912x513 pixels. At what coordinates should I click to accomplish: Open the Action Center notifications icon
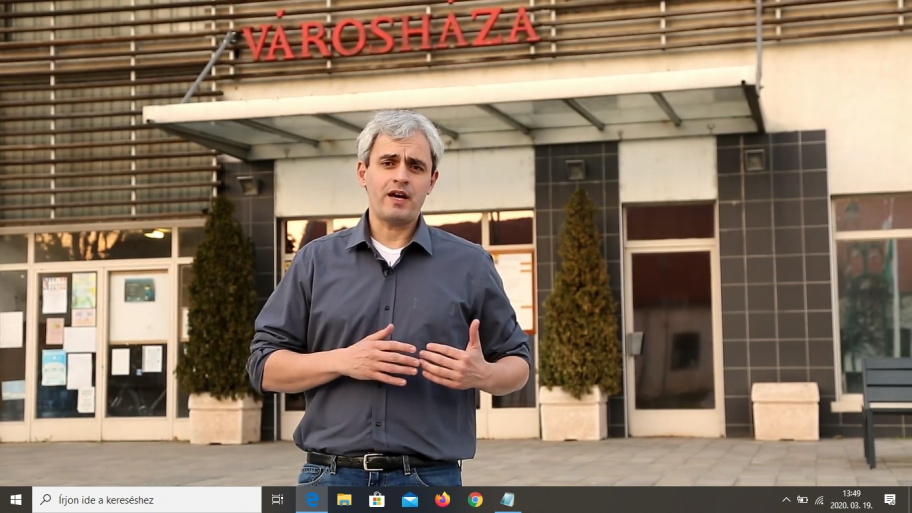pos(890,499)
